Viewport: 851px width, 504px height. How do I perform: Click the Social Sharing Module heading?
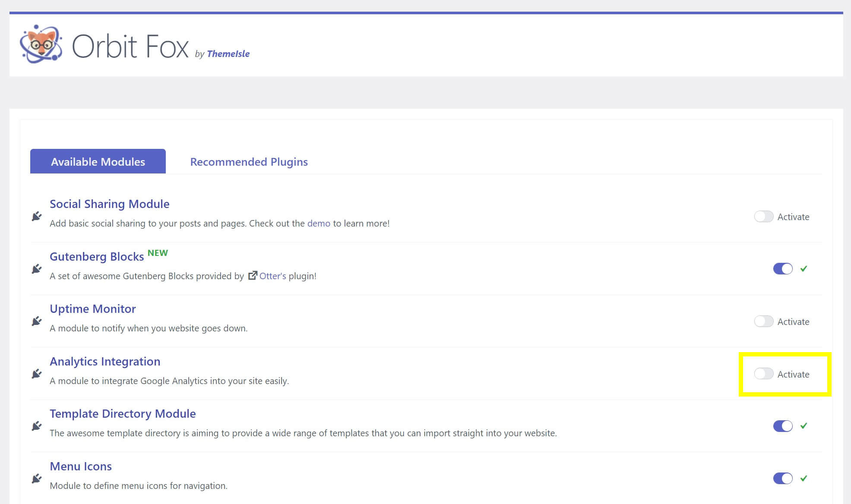(x=109, y=204)
